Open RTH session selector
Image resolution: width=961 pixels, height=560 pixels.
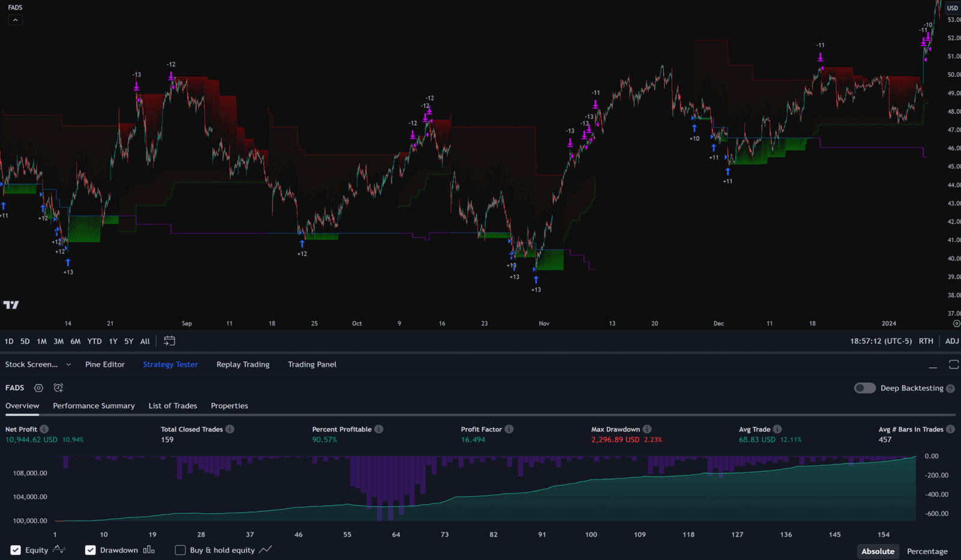[x=926, y=341]
